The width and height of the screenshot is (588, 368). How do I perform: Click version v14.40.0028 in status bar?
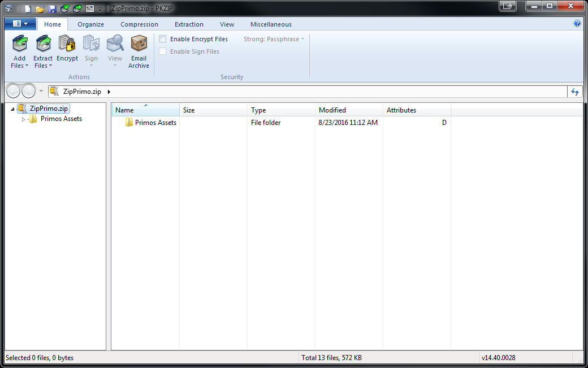point(498,358)
